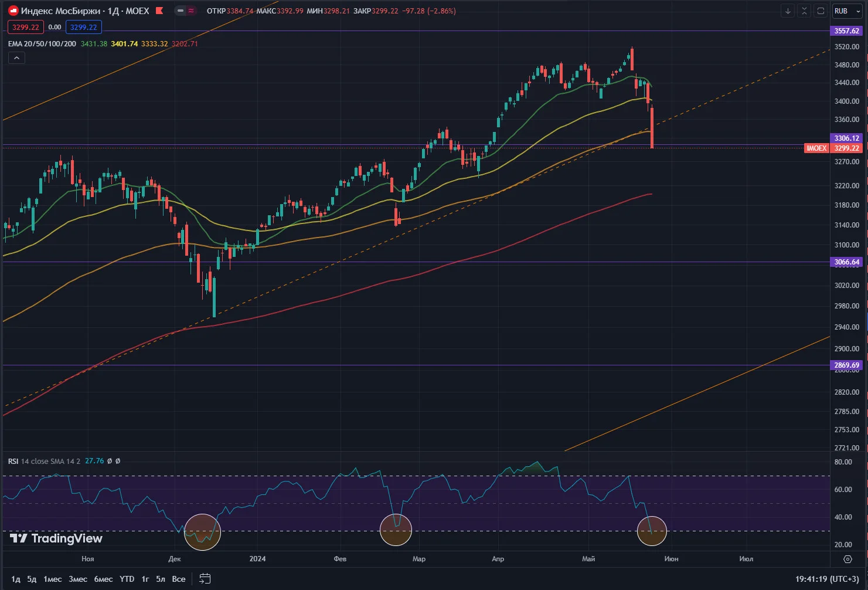The width and height of the screenshot is (868, 590).
Task: Select the YTD time range
Action: point(127,579)
